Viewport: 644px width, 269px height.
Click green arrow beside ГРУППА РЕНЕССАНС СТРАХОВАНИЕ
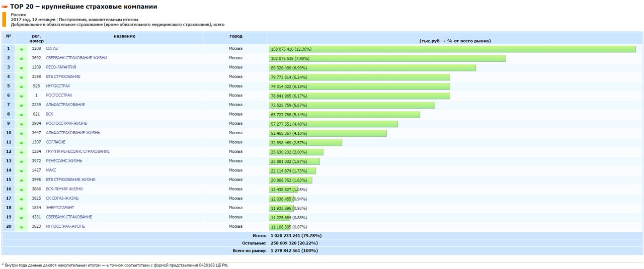(x=22, y=152)
